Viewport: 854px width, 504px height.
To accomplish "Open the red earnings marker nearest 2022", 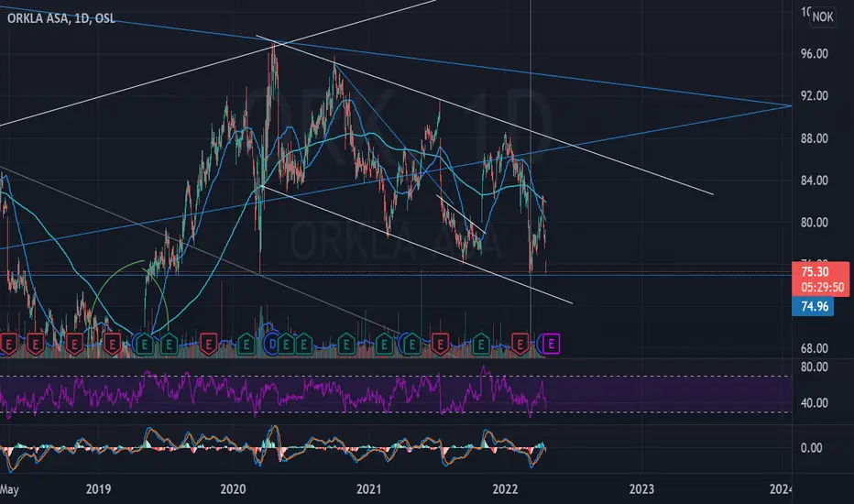I will coord(520,344).
